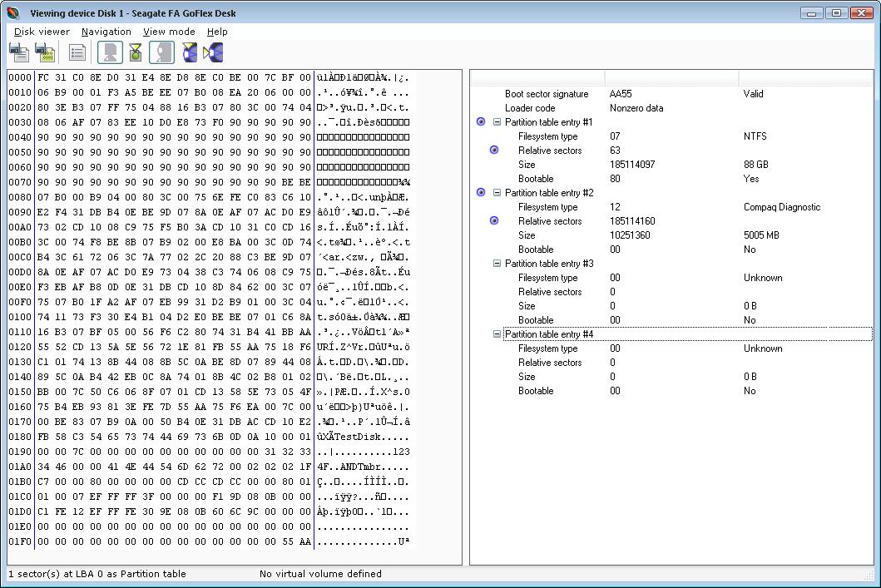881x588 pixels.
Task: Click Filesystem type value 12
Action: 616,206
